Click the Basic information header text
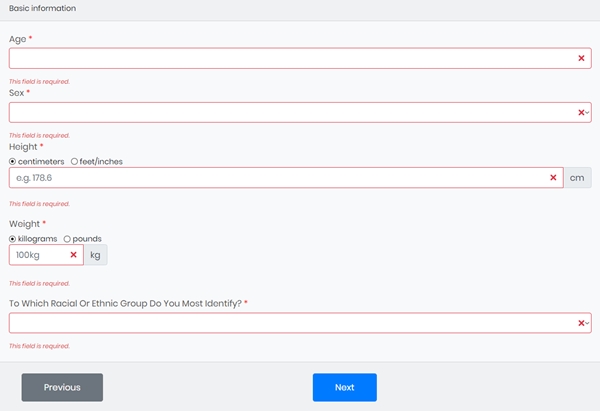 pos(42,8)
